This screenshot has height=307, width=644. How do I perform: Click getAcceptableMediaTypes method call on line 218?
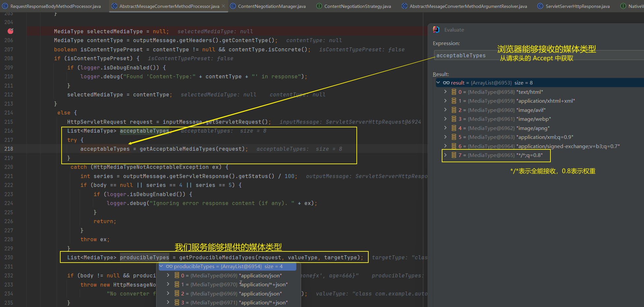(177, 149)
